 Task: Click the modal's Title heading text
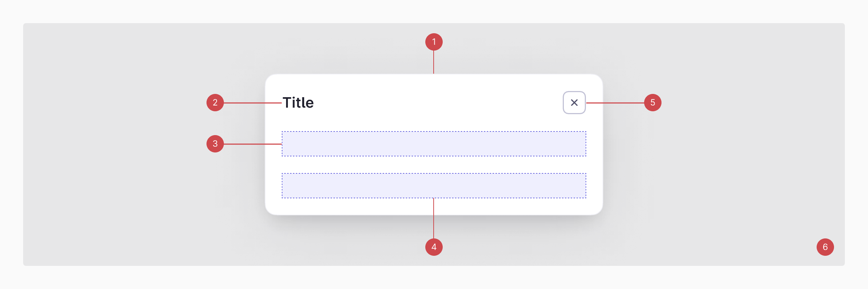click(x=298, y=103)
